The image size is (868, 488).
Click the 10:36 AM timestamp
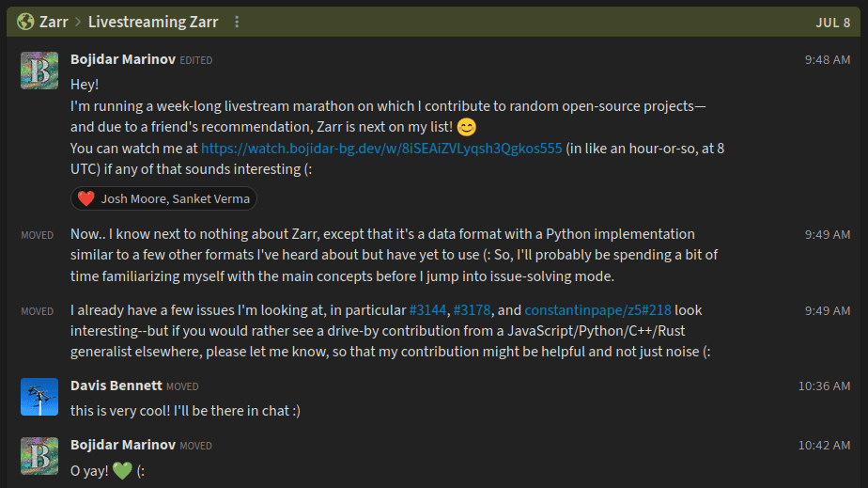tap(824, 386)
